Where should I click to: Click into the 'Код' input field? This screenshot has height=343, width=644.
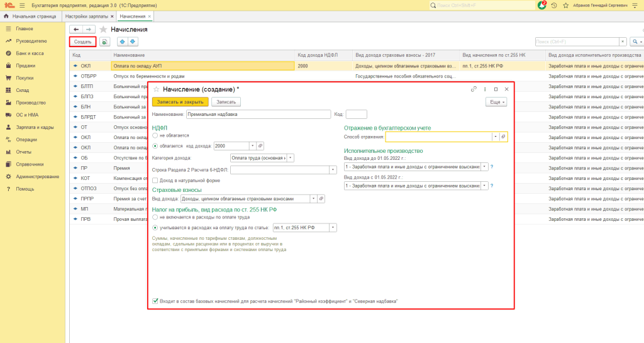[356, 115]
